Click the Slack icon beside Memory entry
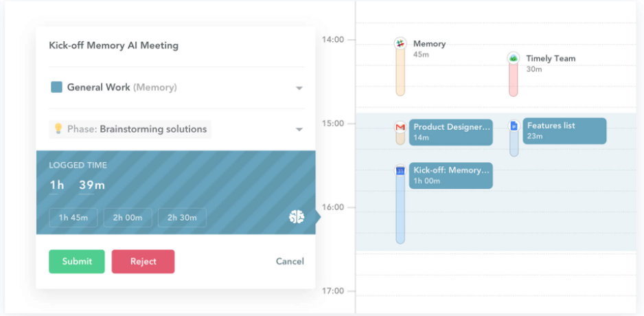Image resolution: width=644 pixels, height=316 pixels. pos(400,43)
